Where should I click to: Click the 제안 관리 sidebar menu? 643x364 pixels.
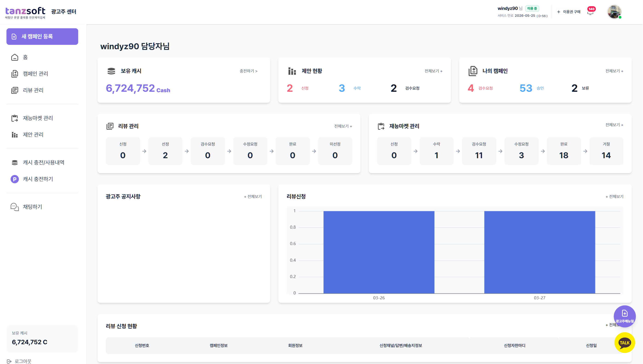pos(33,135)
